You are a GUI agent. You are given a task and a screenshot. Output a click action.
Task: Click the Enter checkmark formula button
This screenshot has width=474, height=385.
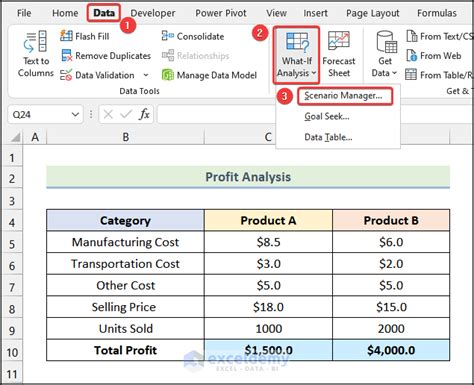pos(126,115)
